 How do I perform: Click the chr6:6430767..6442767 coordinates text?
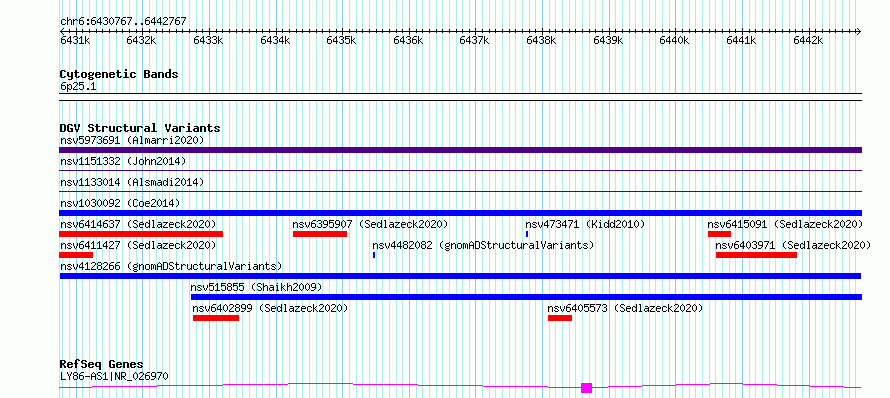point(123,22)
